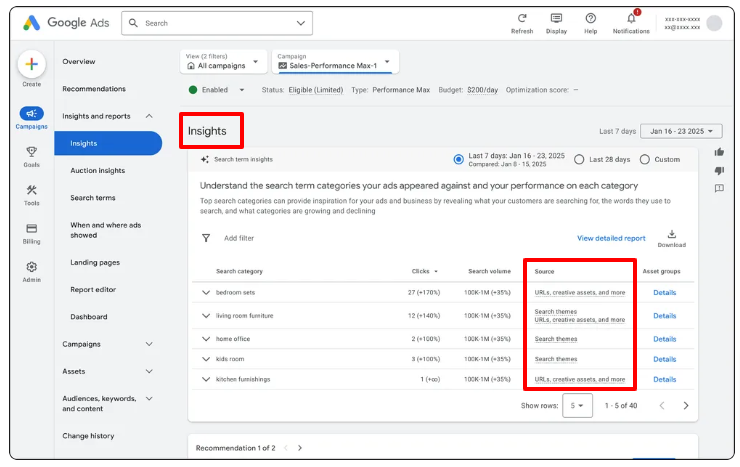The image size is (740, 467).
Task: Download the search term report
Action: tap(671, 234)
